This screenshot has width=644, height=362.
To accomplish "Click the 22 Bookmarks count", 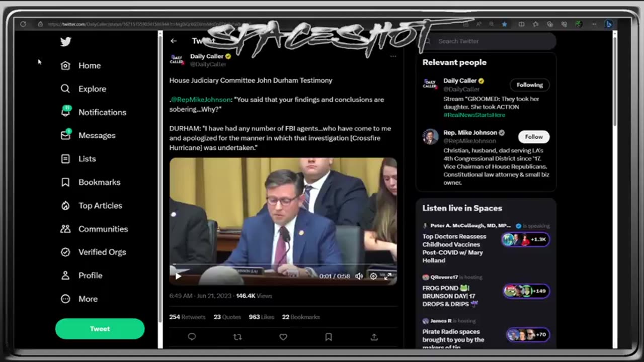I will coord(301,317).
